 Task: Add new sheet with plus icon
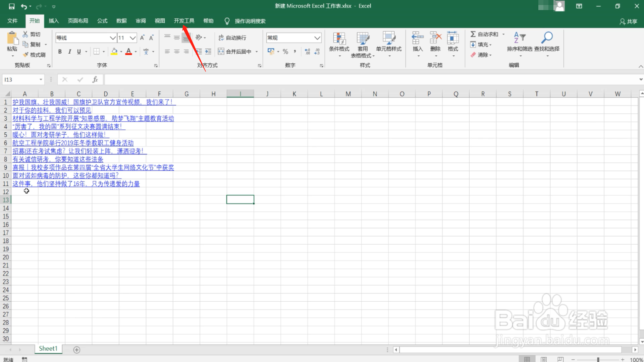coord(76,350)
